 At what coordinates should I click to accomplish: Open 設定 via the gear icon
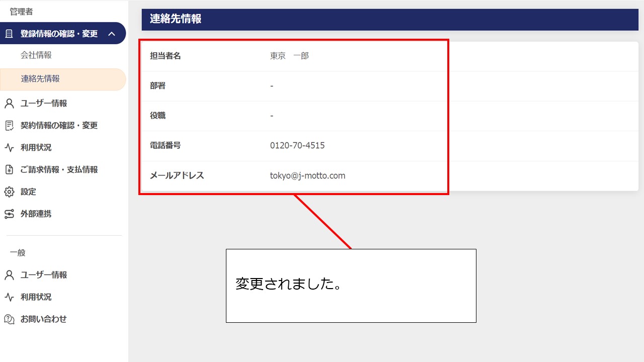(x=9, y=192)
